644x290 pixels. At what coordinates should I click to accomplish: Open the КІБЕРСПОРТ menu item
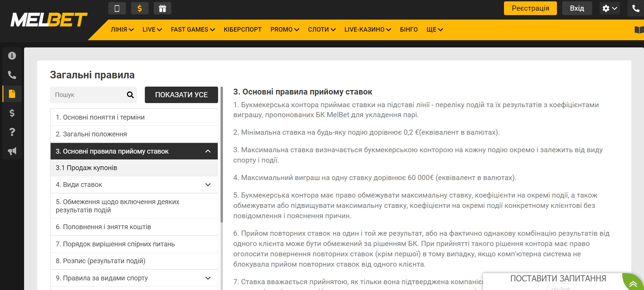(243, 30)
